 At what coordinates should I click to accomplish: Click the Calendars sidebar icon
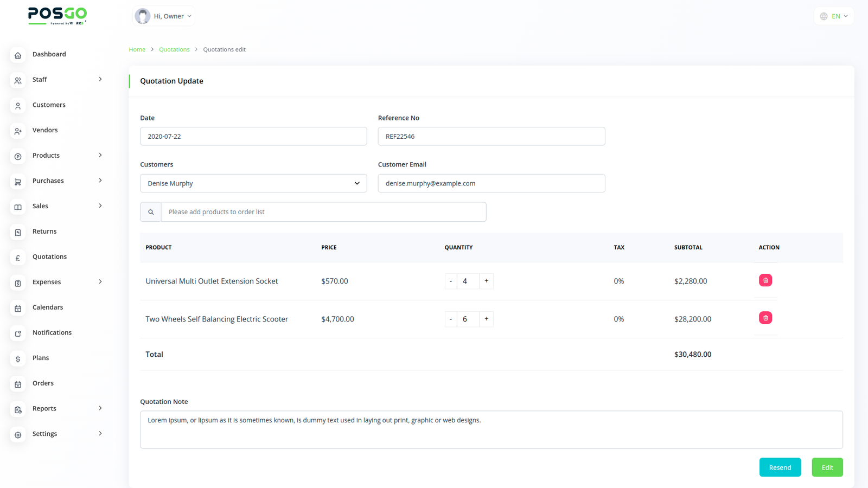coord(18,308)
